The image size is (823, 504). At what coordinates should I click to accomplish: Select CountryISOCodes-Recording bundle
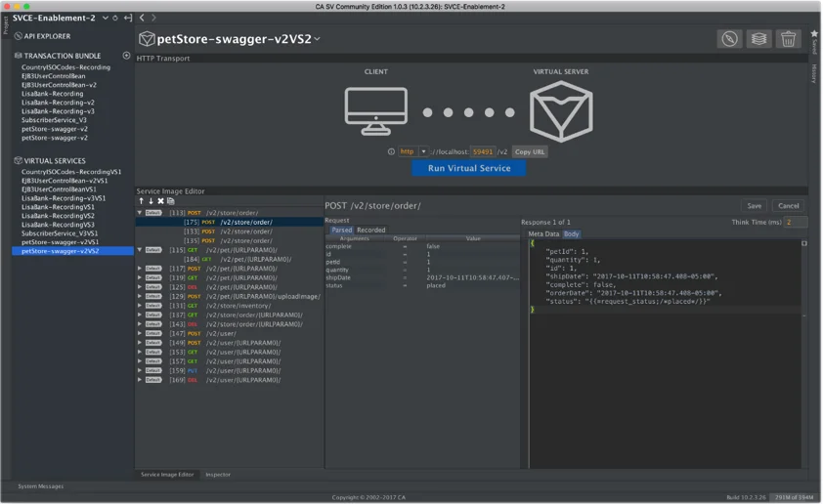pyautogui.click(x=65, y=67)
